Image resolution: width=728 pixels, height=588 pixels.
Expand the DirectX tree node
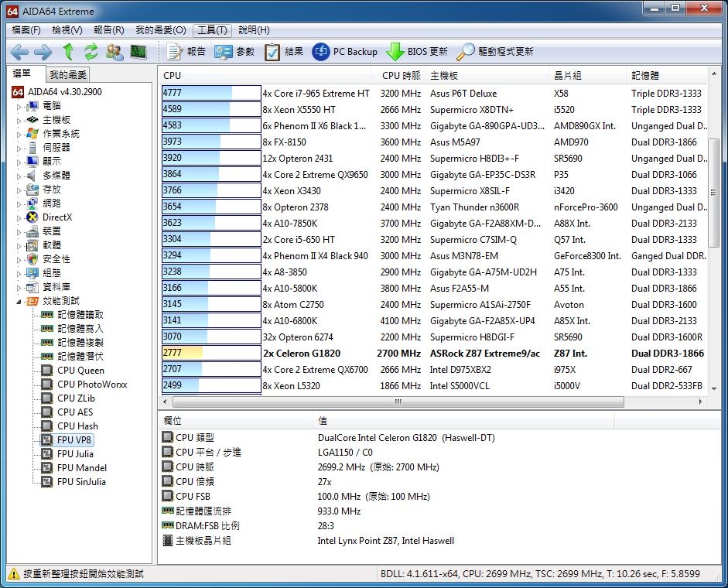click(19, 218)
